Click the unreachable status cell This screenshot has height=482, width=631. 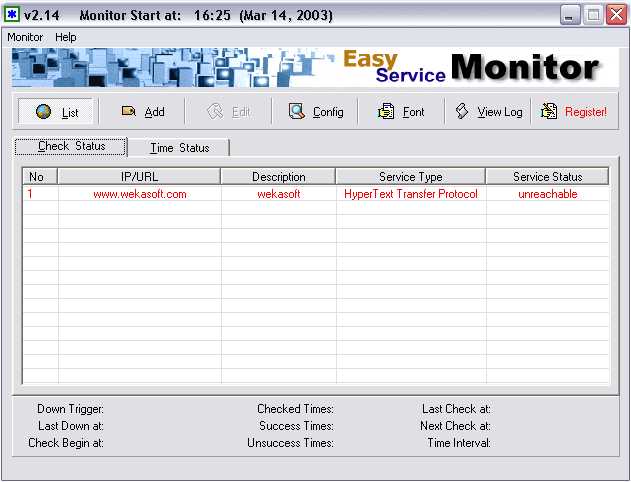[548, 194]
